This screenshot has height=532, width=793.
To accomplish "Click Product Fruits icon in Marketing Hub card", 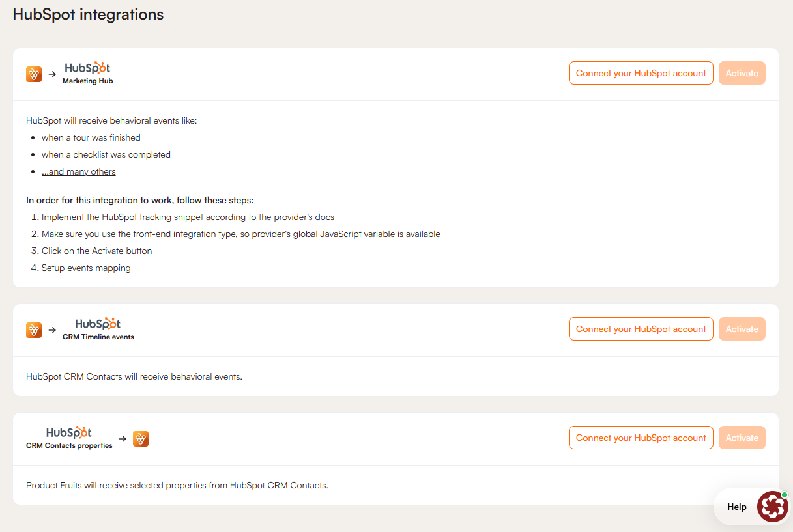I will pyautogui.click(x=34, y=74).
